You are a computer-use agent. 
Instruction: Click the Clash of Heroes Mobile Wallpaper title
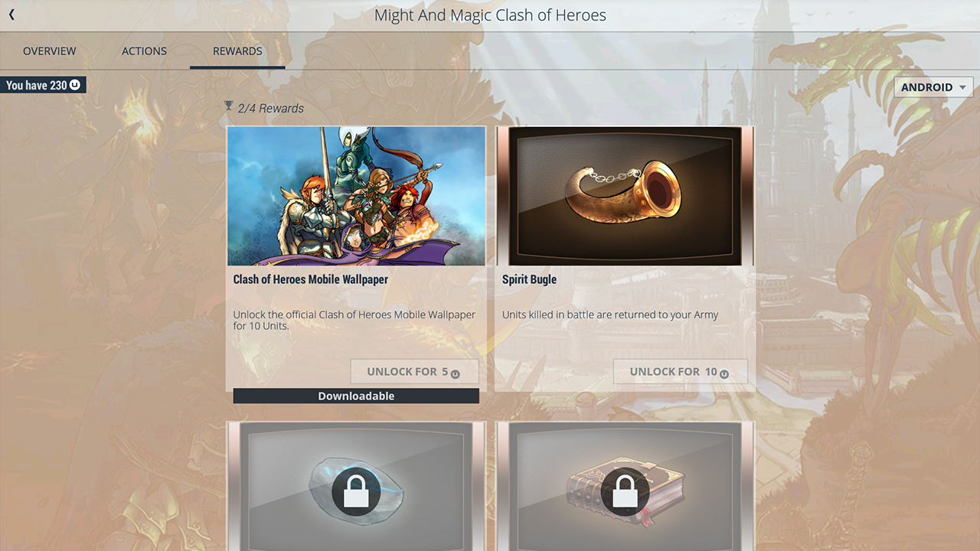(311, 279)
